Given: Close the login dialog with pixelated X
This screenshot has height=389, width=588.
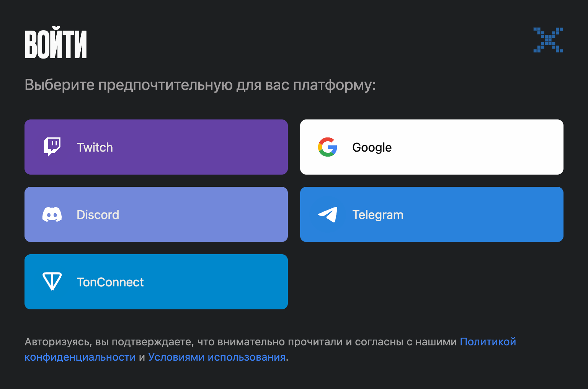Looking at the screenshot, I should point(548,40).
